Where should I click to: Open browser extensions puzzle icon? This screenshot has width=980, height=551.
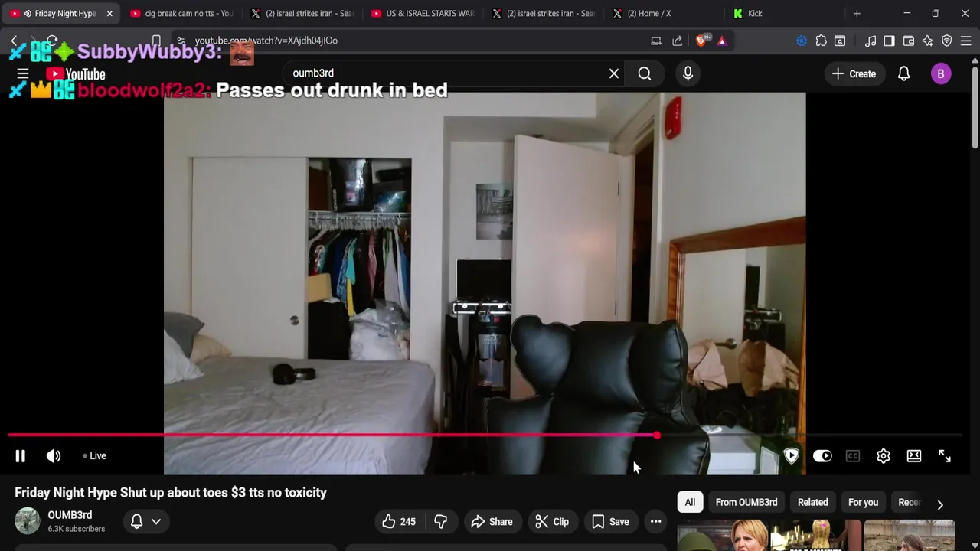(x=822, y=41)
